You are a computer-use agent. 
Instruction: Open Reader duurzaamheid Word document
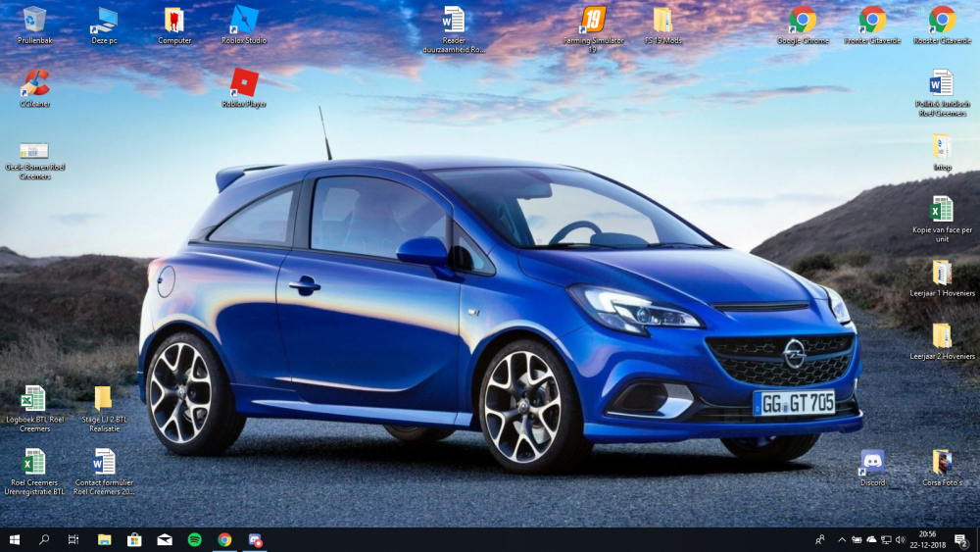(454, 29)
